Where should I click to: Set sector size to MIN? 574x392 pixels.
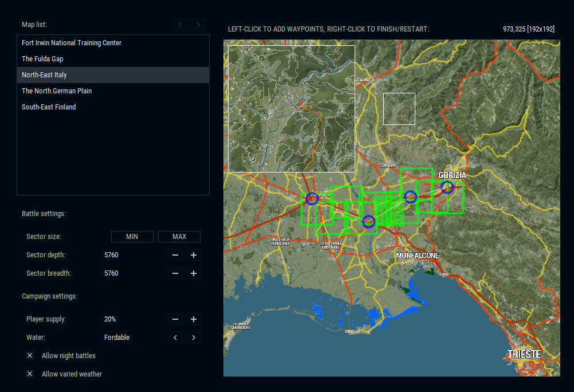pyautogui.click(x=132, y=237)
